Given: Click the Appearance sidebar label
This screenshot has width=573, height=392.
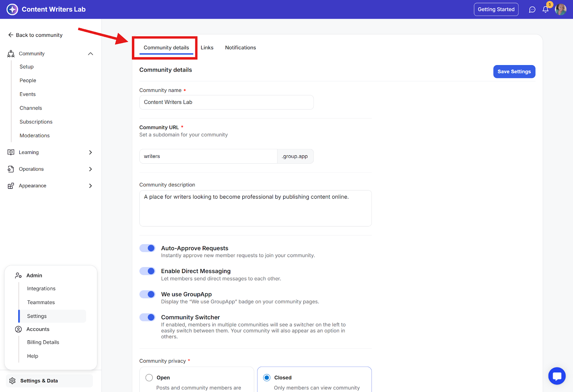Looking at the screenshot, I should coord(33,186).
